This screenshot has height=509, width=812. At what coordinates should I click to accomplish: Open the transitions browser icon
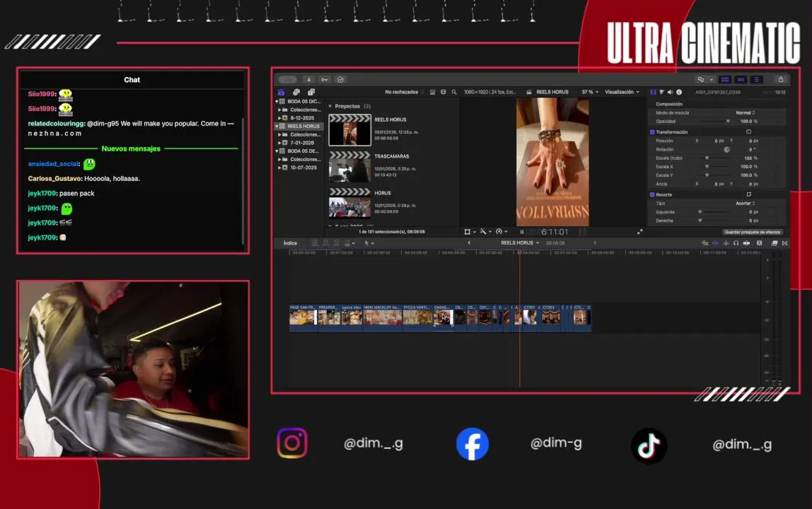(784, 243)
